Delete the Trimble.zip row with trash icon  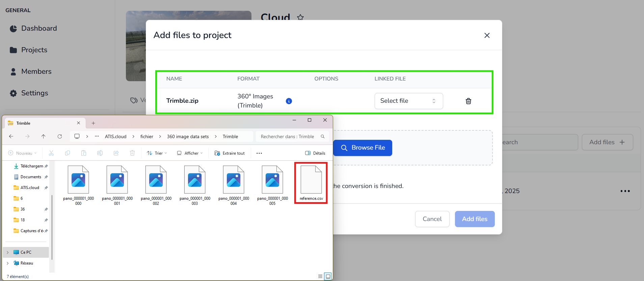(x=468, y=101)
